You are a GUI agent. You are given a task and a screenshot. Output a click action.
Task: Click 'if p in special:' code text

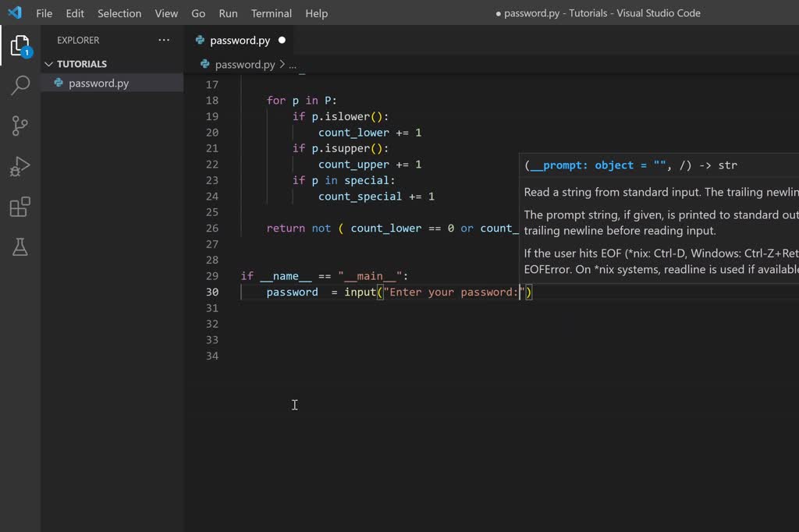[x=343, y=180]
